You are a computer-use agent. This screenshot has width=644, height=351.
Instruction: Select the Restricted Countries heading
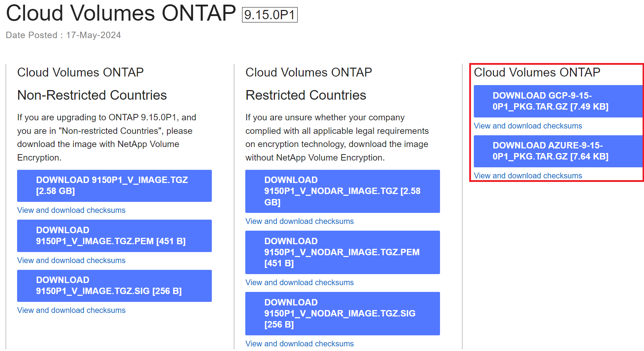(x=305, y=95)
